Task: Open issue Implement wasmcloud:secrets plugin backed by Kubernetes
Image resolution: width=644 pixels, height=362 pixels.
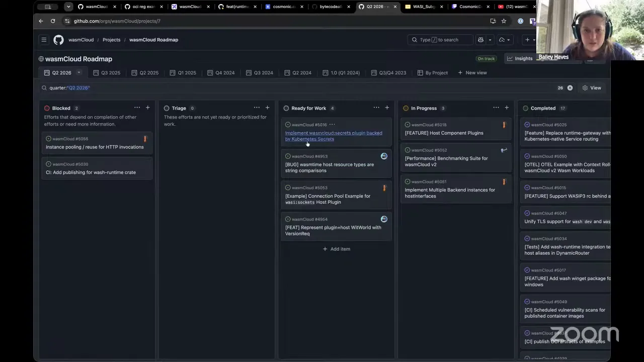Action: (x=334, y=136)
